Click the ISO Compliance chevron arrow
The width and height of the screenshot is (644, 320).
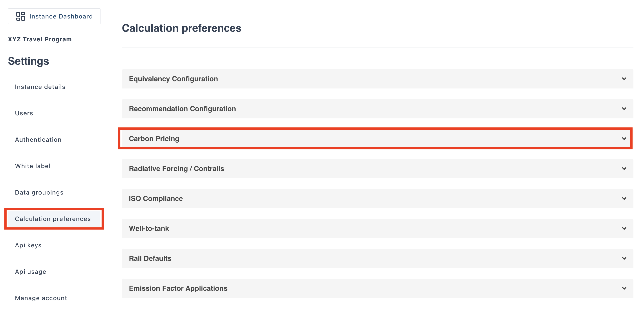[624, 199]
